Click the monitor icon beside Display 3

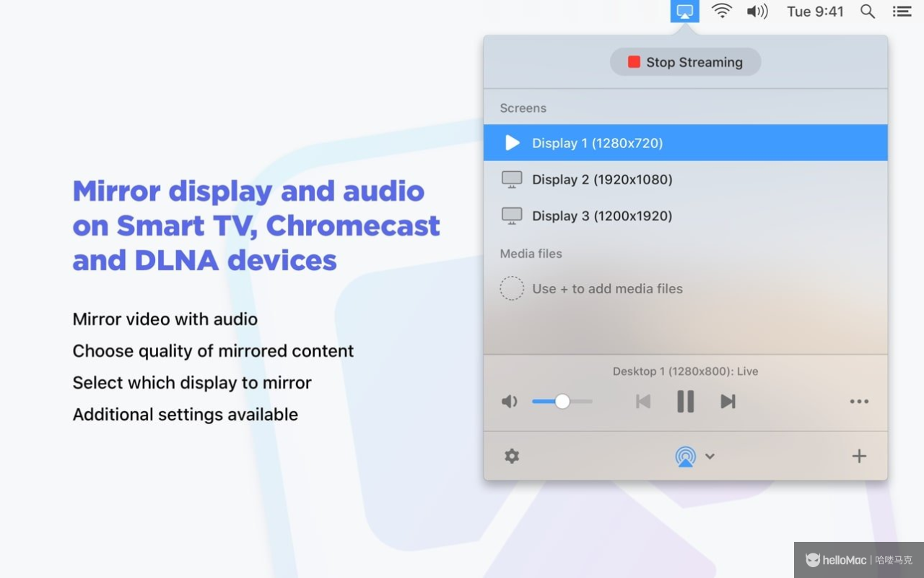click(x=512, y=216)
